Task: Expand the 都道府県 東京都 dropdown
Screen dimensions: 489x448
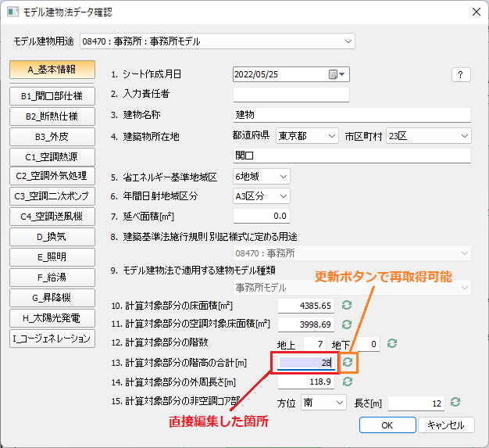Action: pyautogui.click(x=306, y=136)
